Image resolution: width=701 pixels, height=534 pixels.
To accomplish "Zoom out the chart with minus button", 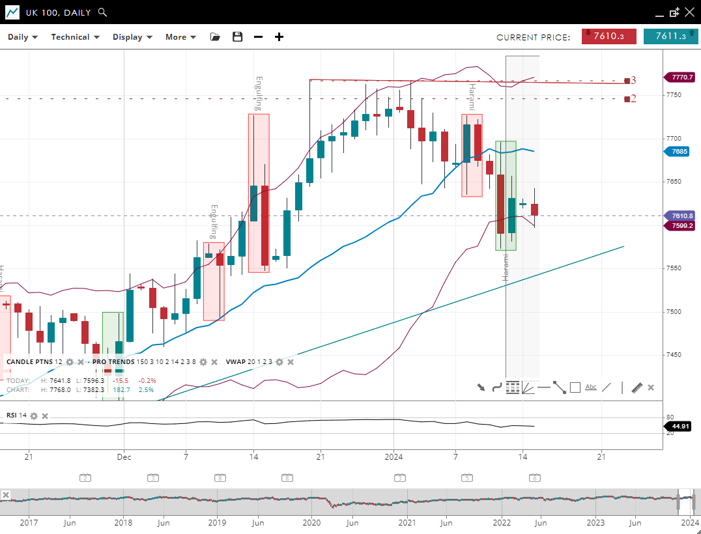I will (258, 37).
